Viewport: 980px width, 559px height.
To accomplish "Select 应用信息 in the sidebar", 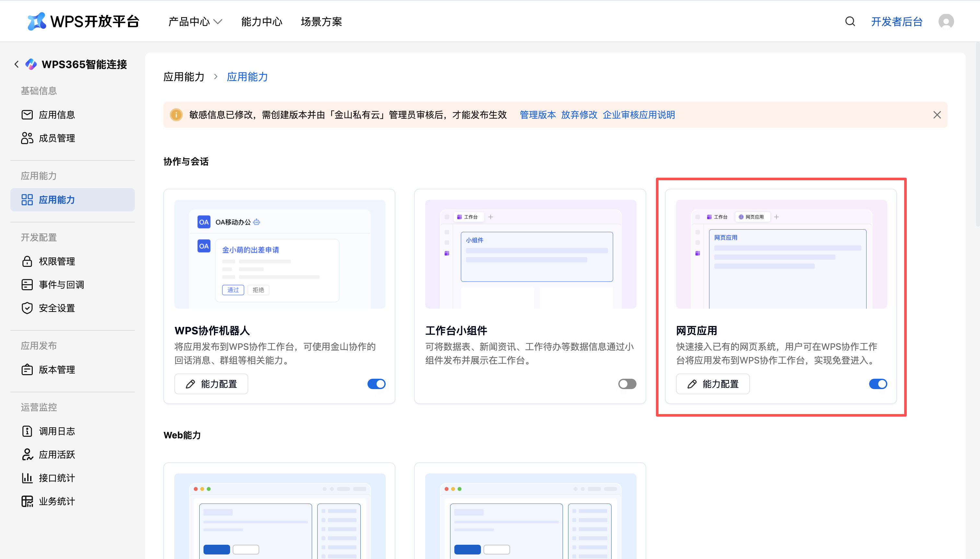I will 73,114.
